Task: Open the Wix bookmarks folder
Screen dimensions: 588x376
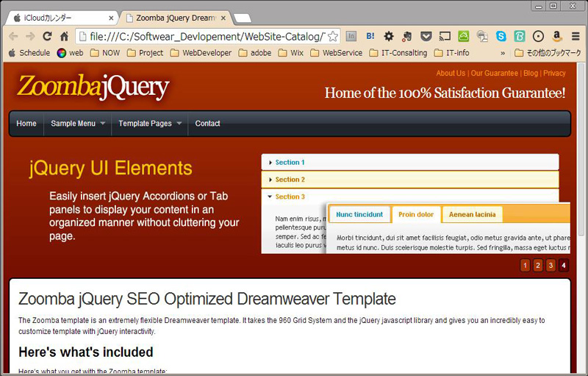Action: point(291,53)
